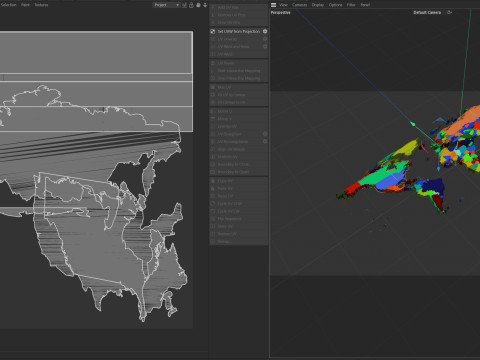
Task: Click the Default Camera label
Action: (427, 12)
